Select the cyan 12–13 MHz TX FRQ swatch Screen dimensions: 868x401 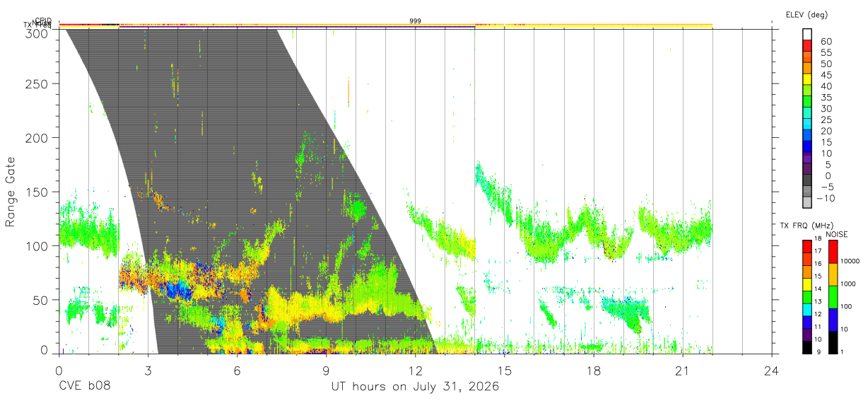pyautogui.click(x=807, y=309)
